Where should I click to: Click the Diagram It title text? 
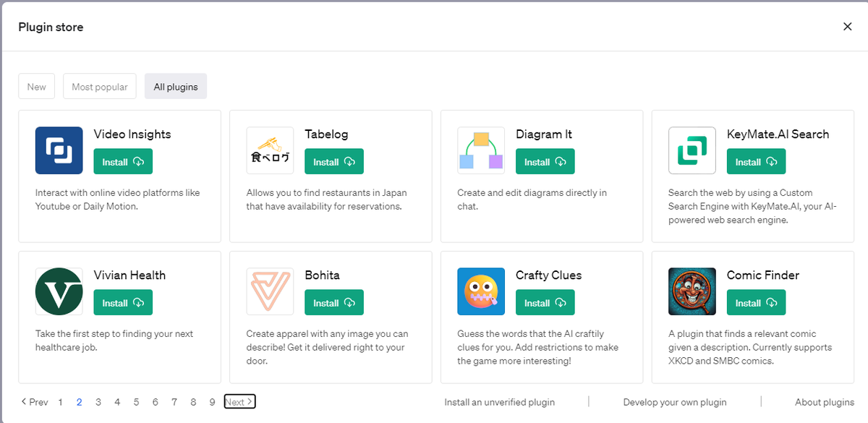[x=544, y=134]
